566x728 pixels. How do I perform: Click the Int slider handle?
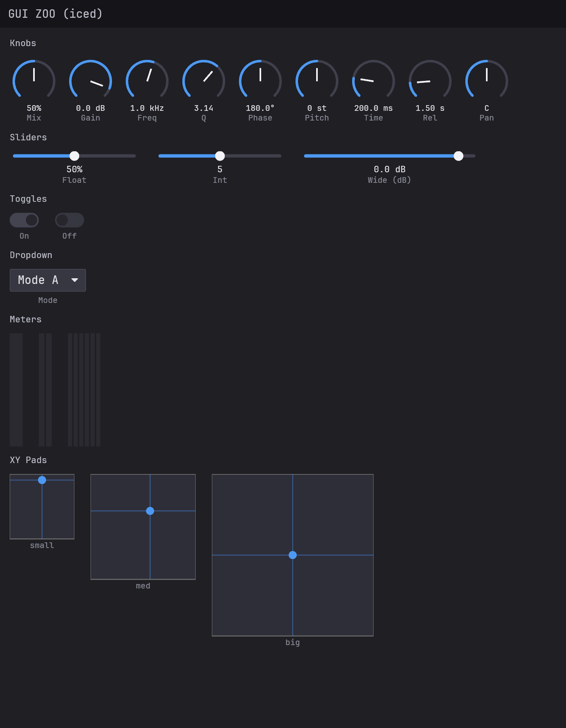tap(220, 156)
